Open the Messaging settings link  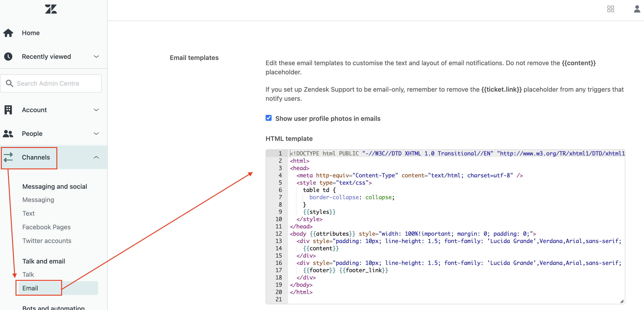[x=38, y=200]
